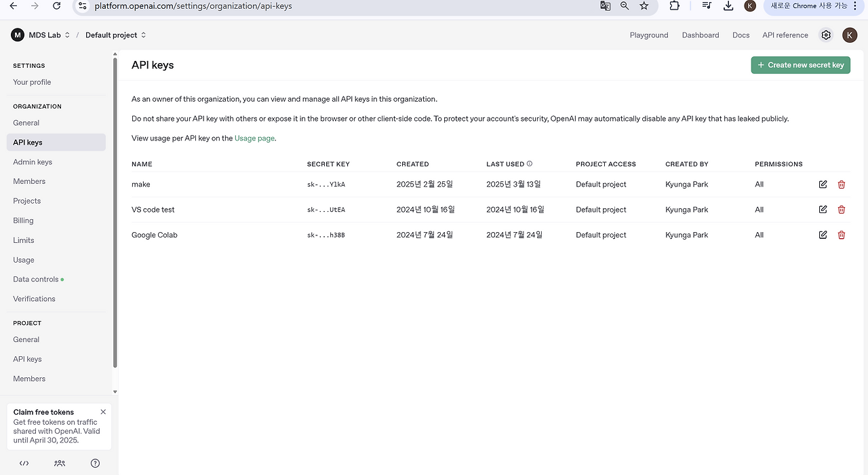View site information icon in address bar
The width and height of the screenshot is (868, 475).
pos(82,6)
